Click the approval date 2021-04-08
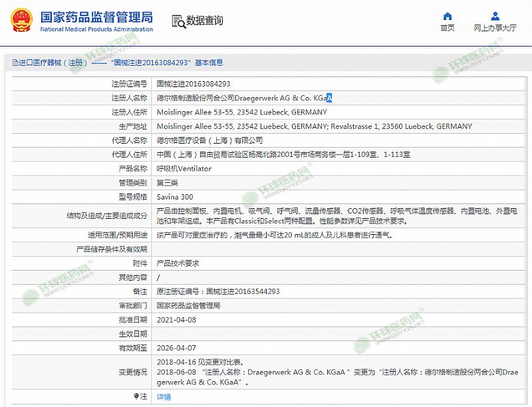Viewport: 532px width, 407px height. [x=176, y=320]
